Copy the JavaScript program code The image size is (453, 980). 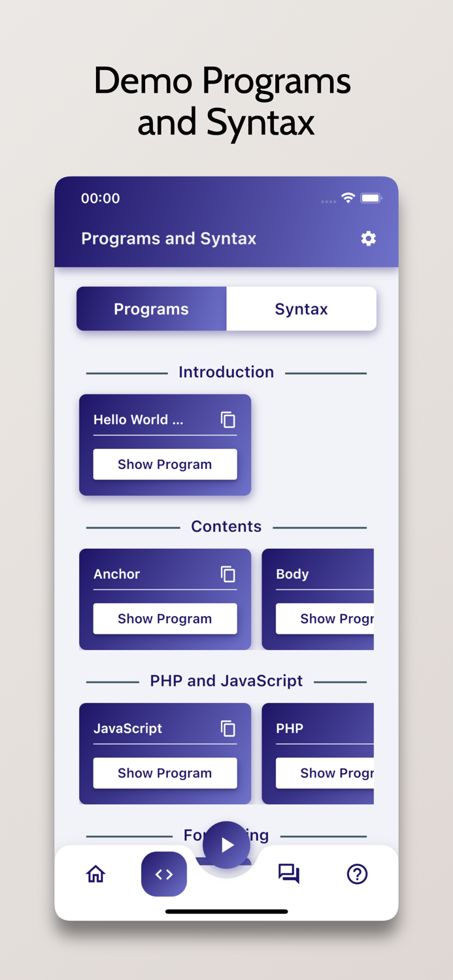pyautogui.click(x=227, y=728)
